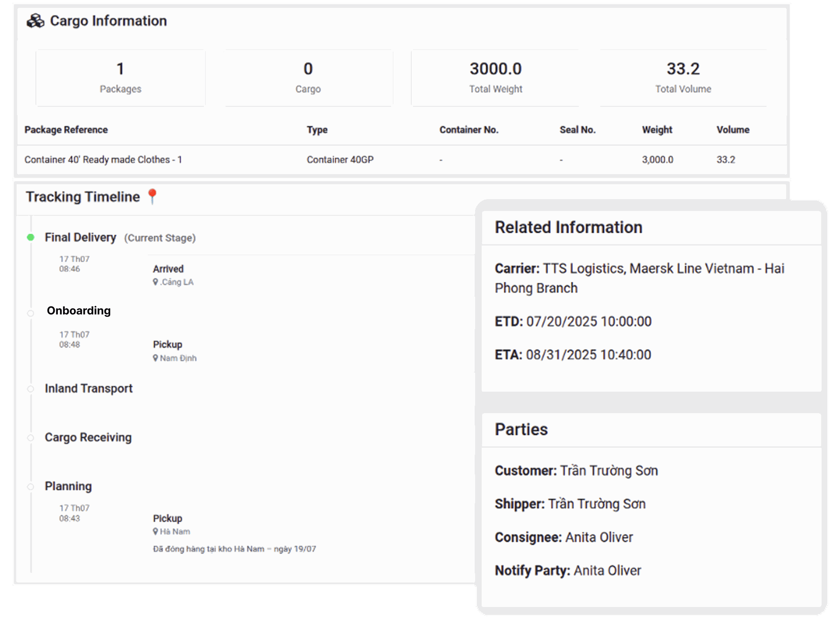Select the Planning stage marker circle
Viewport: 840px width, 621px height.
pyautogui.click(x=31, y=487)
